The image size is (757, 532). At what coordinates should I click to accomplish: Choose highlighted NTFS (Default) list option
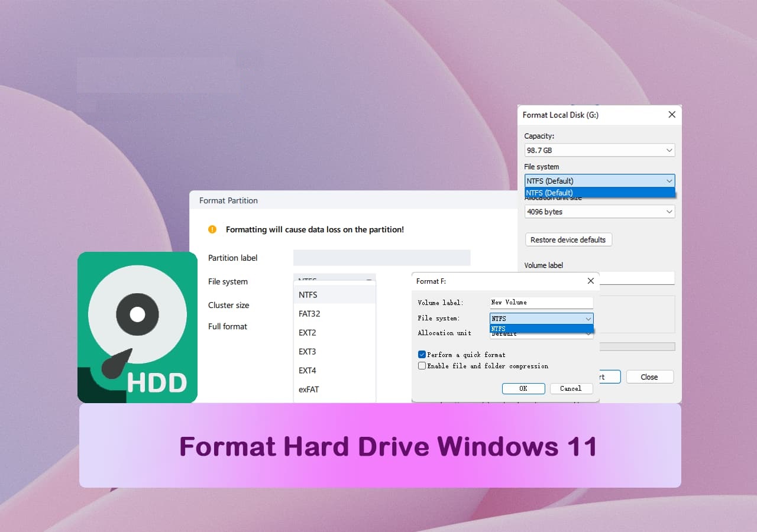[x=600, y=193]
